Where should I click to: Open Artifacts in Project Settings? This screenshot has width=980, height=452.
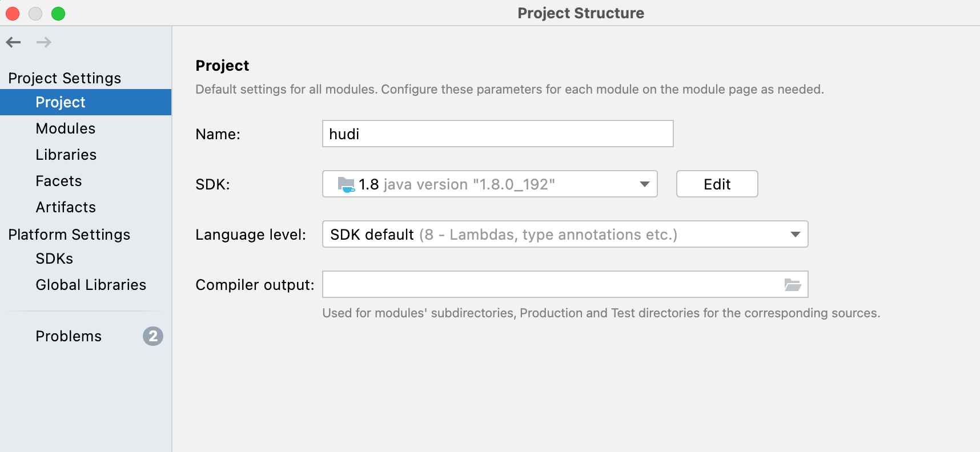tap(66, 207)
